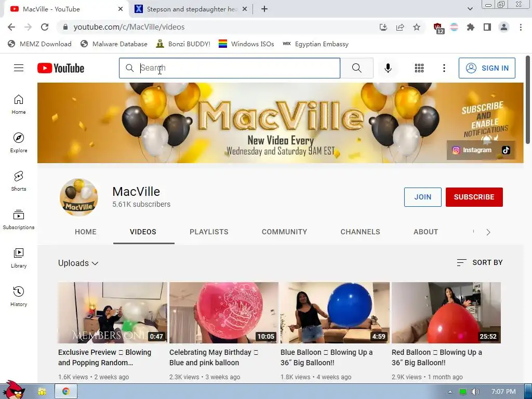Open the YouTube hamburger guide menu
The width and height of the screenshot is (532, 399).
click(19, 68)
